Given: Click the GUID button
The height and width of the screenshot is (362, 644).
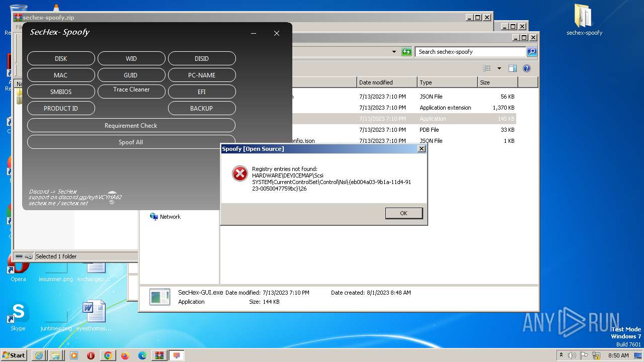Looking at the screenshot, I should pyautogui.click(x=131, y=75).
